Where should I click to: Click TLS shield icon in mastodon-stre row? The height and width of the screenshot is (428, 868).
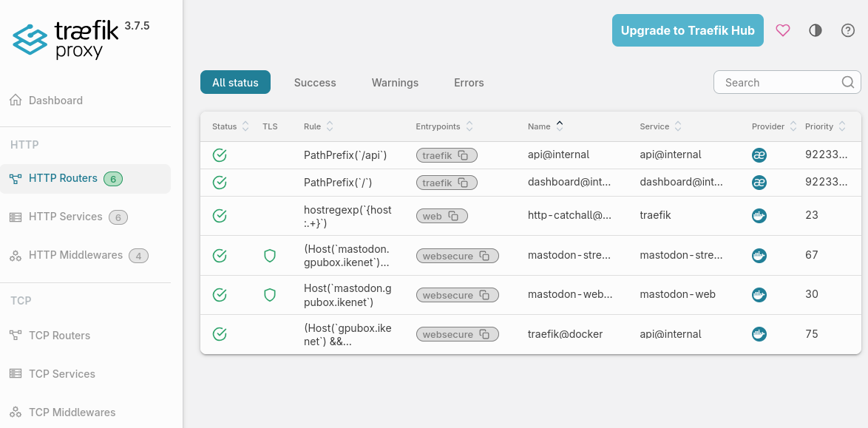tap(270, 255)
